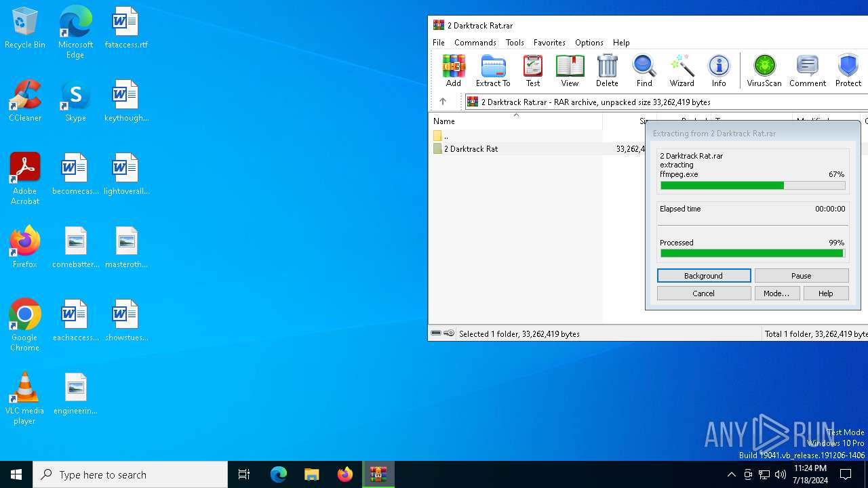Open the Tools menu
The width and height of the screenshot is (868, 488).
(515, 42)
